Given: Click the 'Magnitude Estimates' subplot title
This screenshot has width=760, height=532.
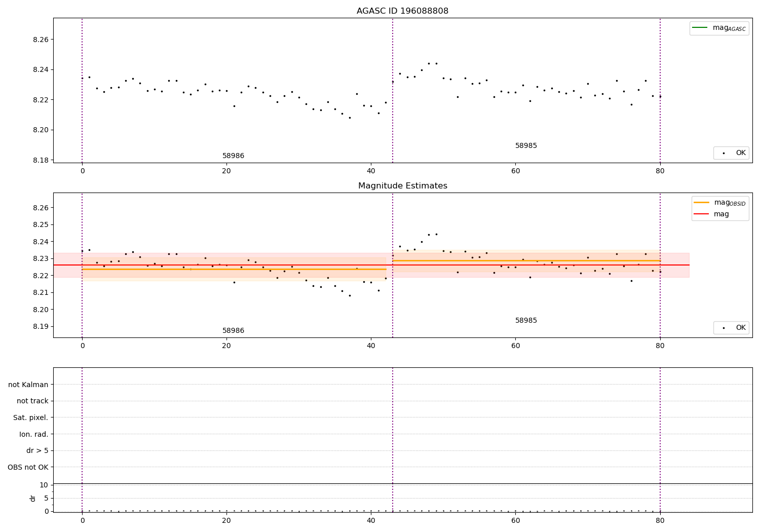Looking at the screenshot, I should (x=402, y=186).
